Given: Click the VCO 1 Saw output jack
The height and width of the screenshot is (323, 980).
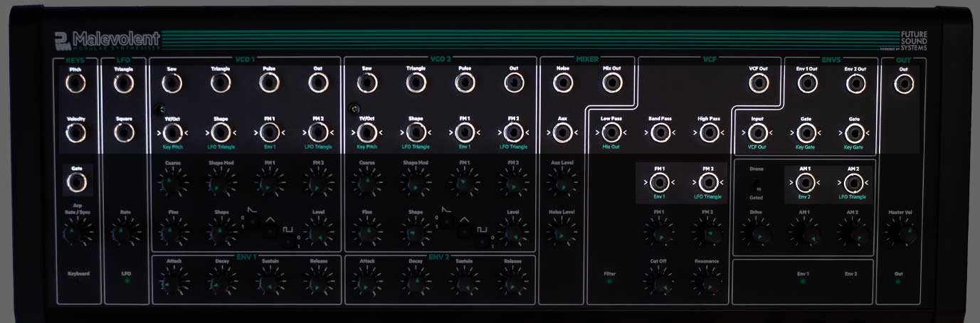Looking at the screenshot, I should click(172, 84).
